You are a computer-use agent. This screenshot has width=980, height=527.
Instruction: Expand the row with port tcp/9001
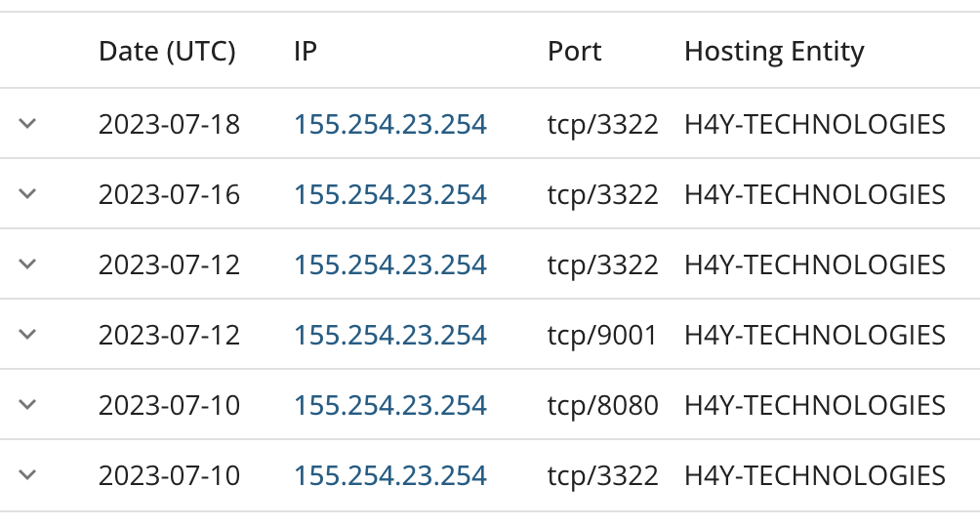tap(27, 334)
